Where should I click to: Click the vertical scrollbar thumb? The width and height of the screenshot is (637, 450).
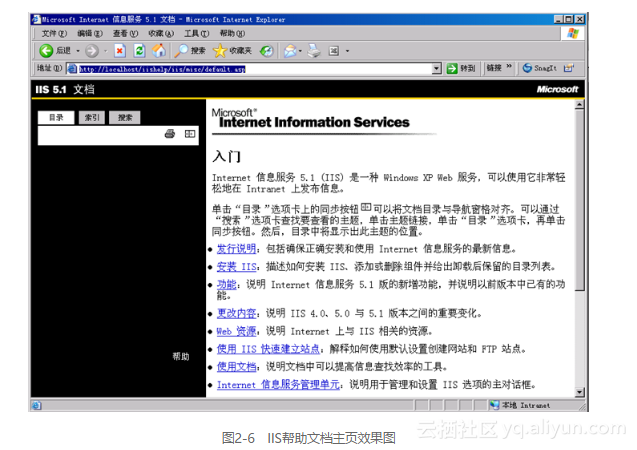[580, 200]
